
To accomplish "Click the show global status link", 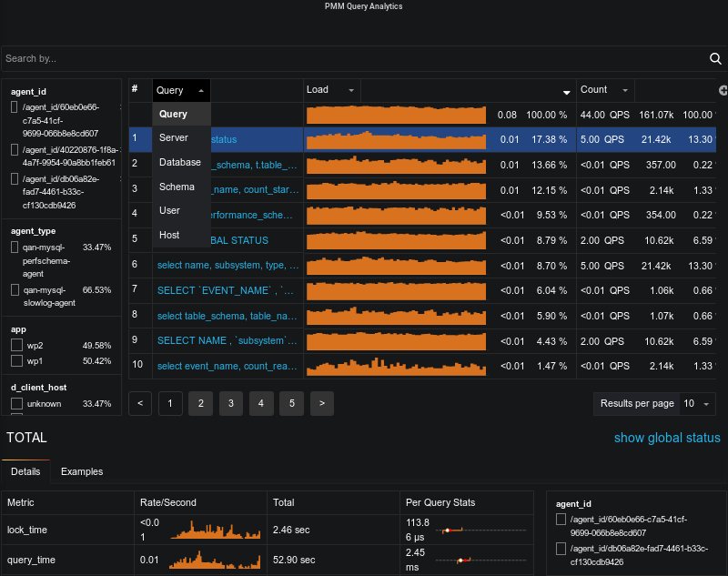I will [x=666, y=438].
